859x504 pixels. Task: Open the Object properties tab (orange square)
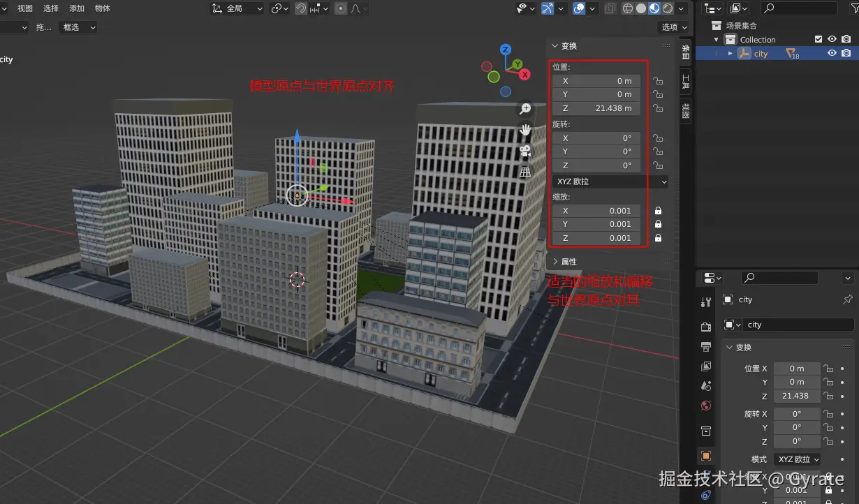click(x=705, y=456)
